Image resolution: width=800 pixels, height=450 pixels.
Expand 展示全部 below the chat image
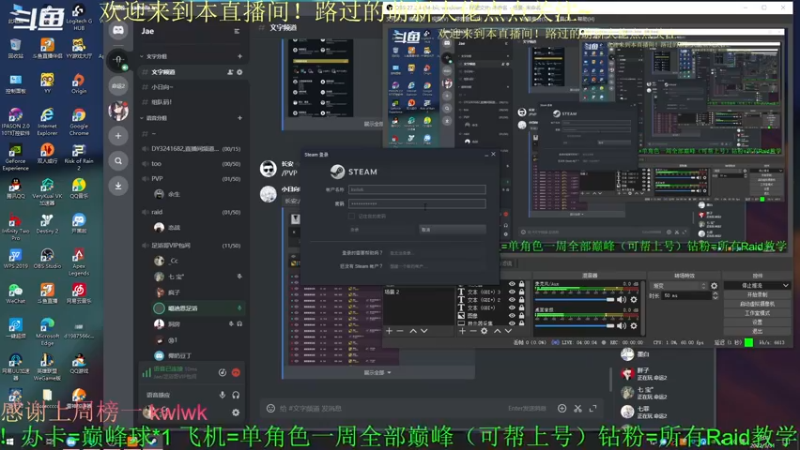(378, 372)
